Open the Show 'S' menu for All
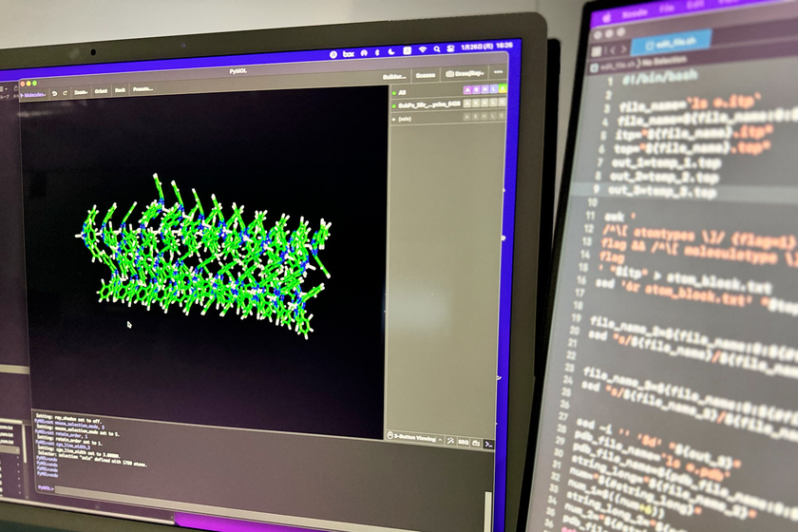 [x=474, y=89]
